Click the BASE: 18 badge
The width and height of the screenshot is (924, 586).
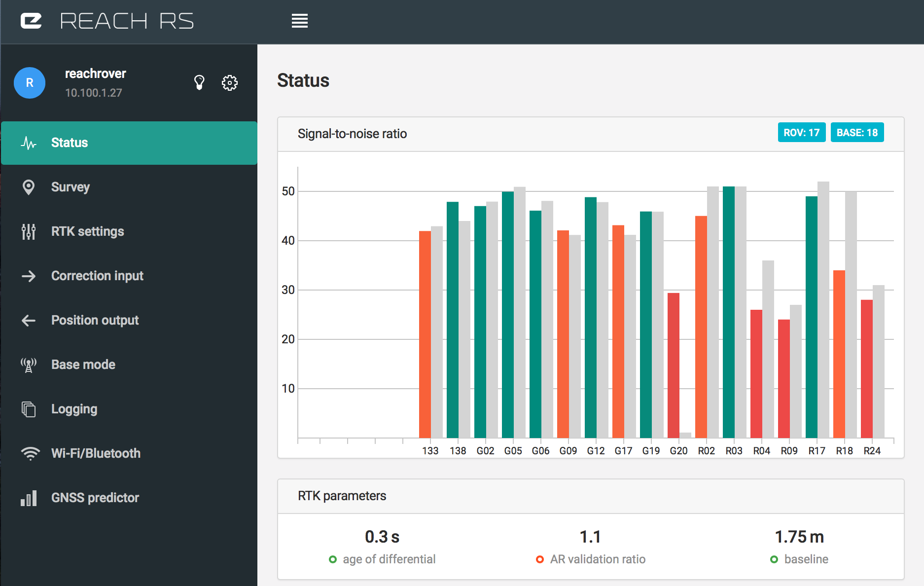pyautogui.click(x=857, y=133)
